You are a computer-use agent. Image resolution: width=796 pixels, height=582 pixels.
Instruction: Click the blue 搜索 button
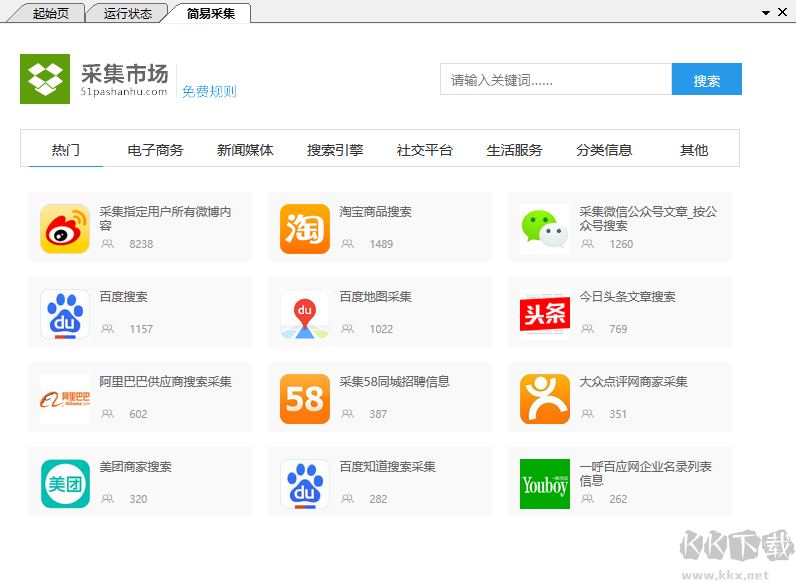[707, 79]
